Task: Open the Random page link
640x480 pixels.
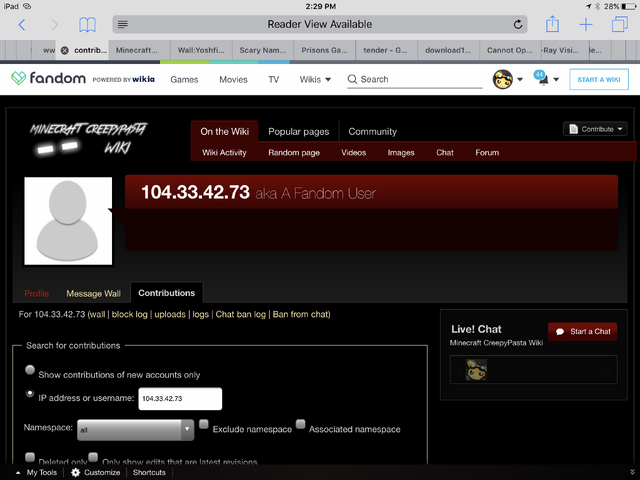Action: [294, 153]
